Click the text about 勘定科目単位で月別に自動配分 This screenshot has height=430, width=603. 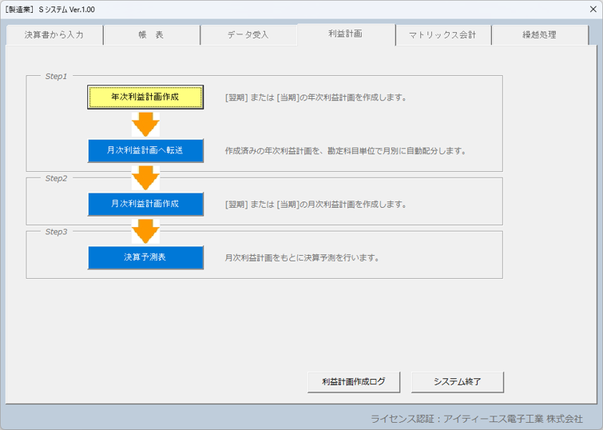pos(345,151)
